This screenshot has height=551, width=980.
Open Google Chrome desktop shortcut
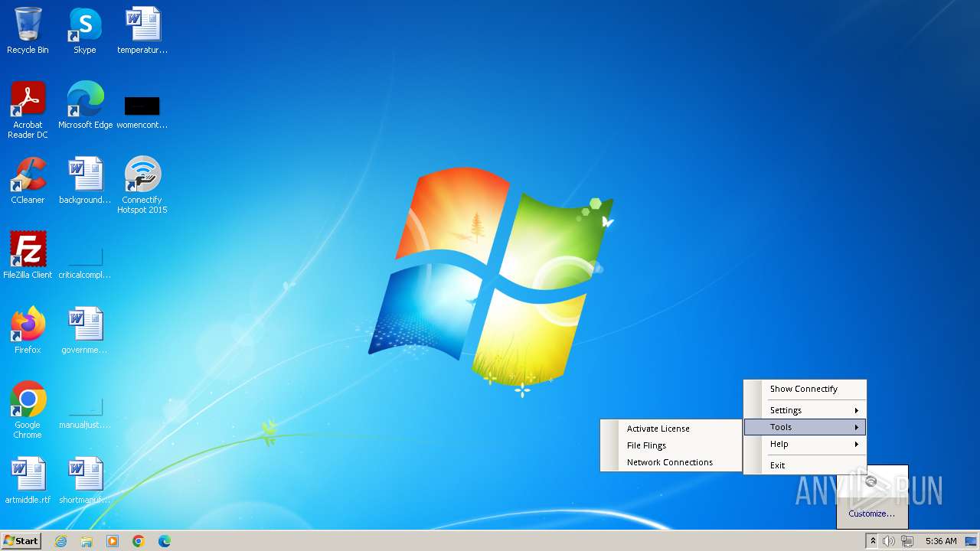[x=28, y=409]
